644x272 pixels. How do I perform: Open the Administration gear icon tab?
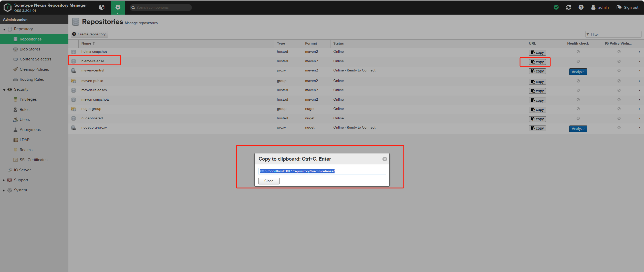(x=118, y=7)
